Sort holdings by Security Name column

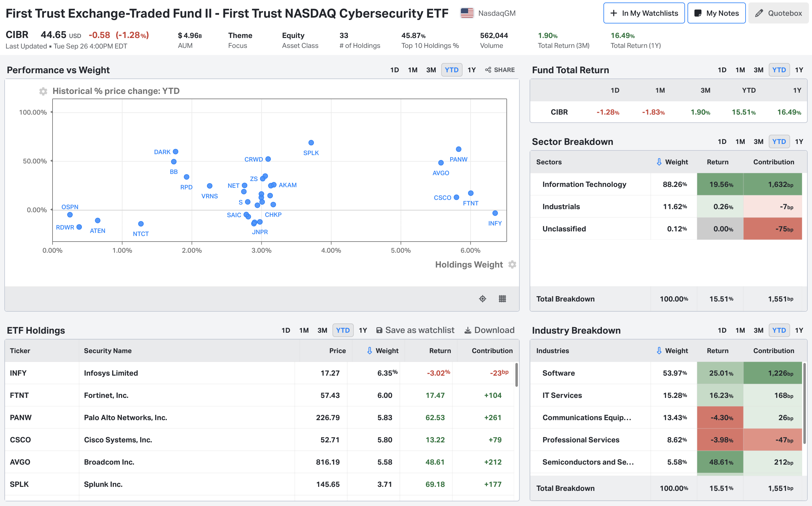pyautogui.click(x=108, y=350)
